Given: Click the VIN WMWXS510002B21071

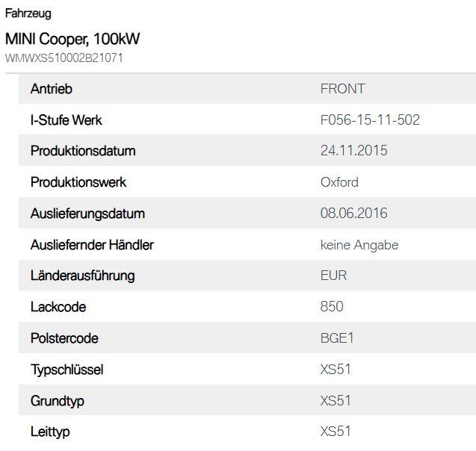Looking at the screenshot, I should coord(64,57).
